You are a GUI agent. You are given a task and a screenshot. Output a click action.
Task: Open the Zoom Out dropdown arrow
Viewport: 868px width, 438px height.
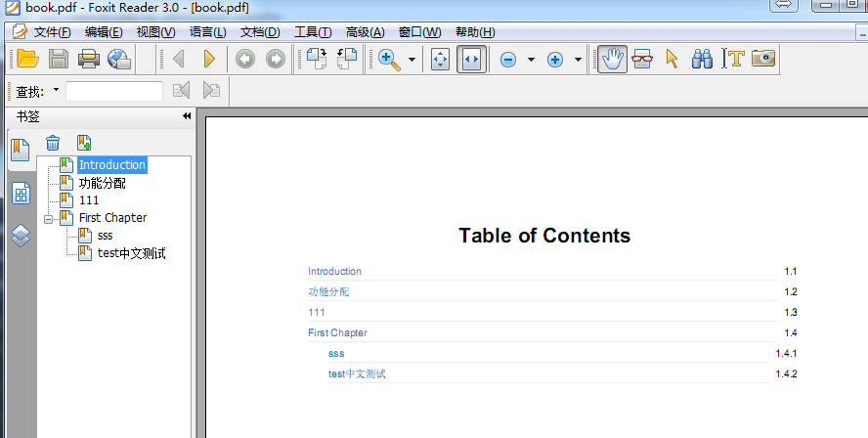click(531, 60)
